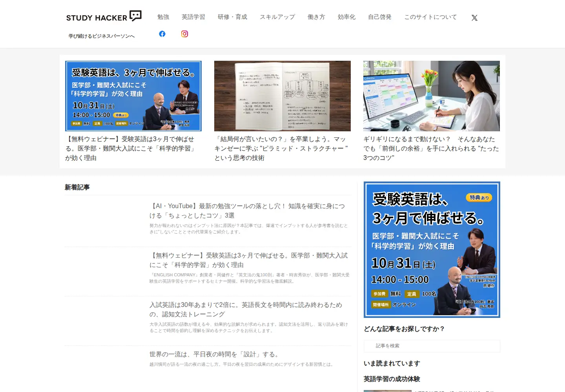Open the このサイトについて menu item

tap(430, 17)
